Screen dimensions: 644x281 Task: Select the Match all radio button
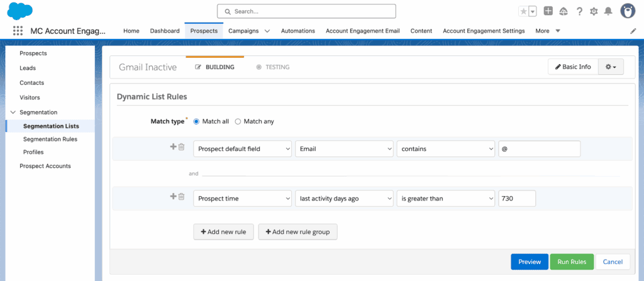196,121
